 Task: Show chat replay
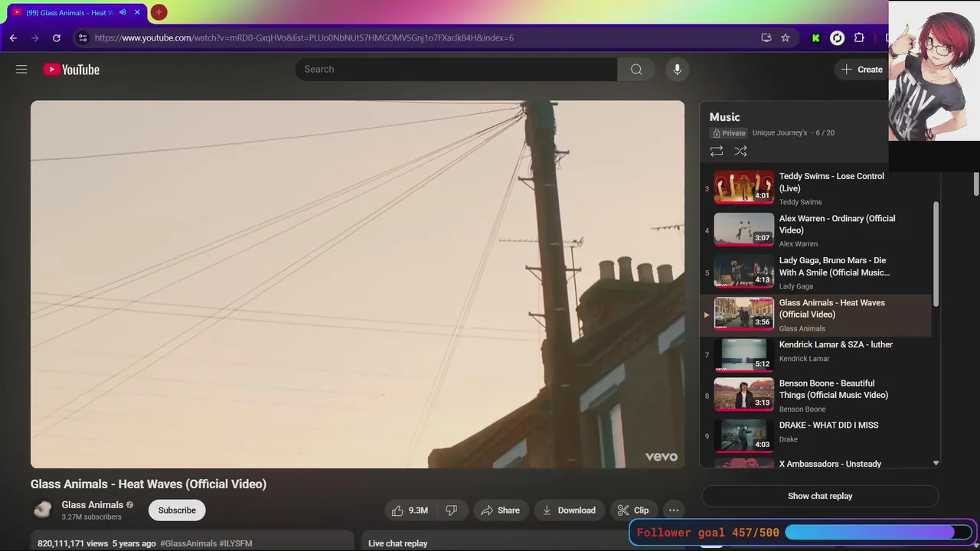pos(820,496)
